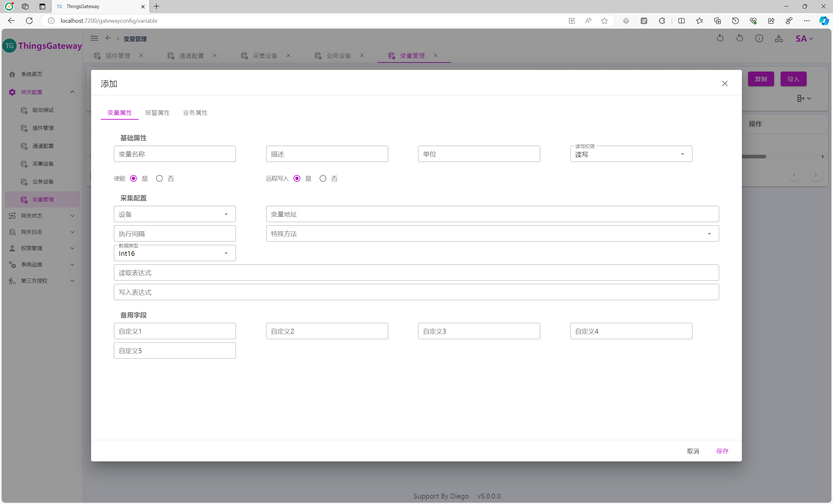This screenshot has height=504, width=833.
Task: Open the 数据类型 Int16 dropdown
Action: (174, 253)
